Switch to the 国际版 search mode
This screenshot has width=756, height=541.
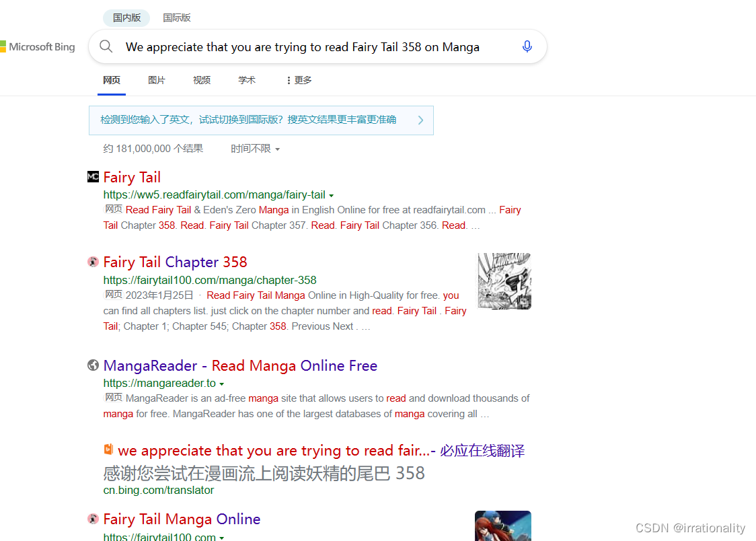[x=176, y=18]
